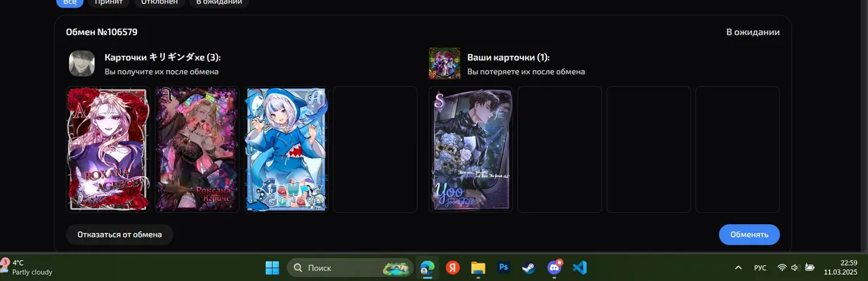Switch the РУС keyboard language indicator
The width and height of the screenshot is (868, 281).
(x=760, y=268)
